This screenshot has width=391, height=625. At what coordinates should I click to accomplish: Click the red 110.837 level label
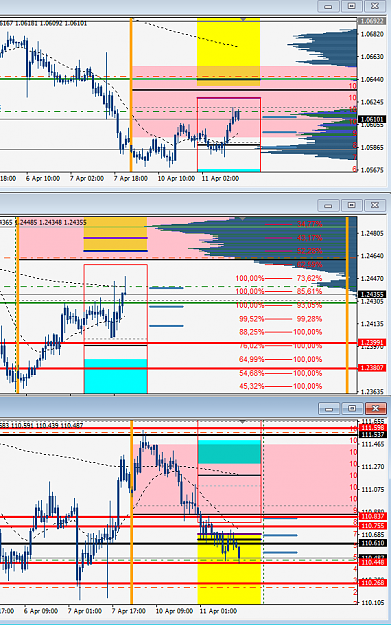point(372,517)
